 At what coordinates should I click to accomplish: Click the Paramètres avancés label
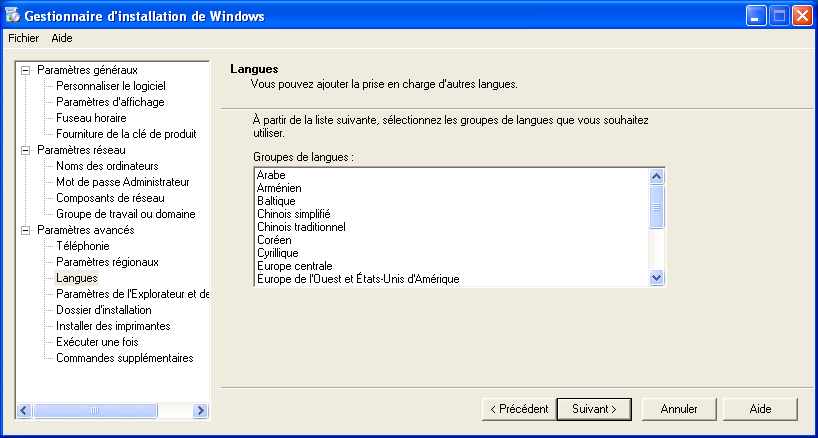[86, 230]
